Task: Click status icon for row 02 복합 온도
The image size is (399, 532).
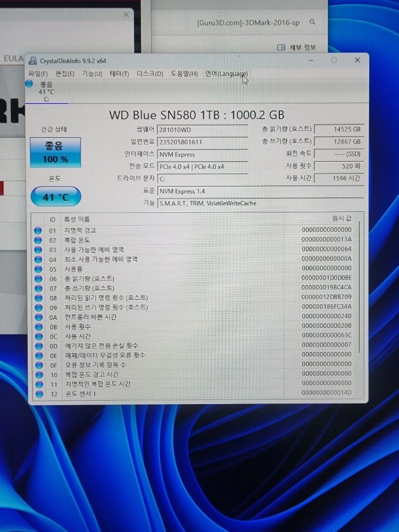Action: (x=38, y=240)
